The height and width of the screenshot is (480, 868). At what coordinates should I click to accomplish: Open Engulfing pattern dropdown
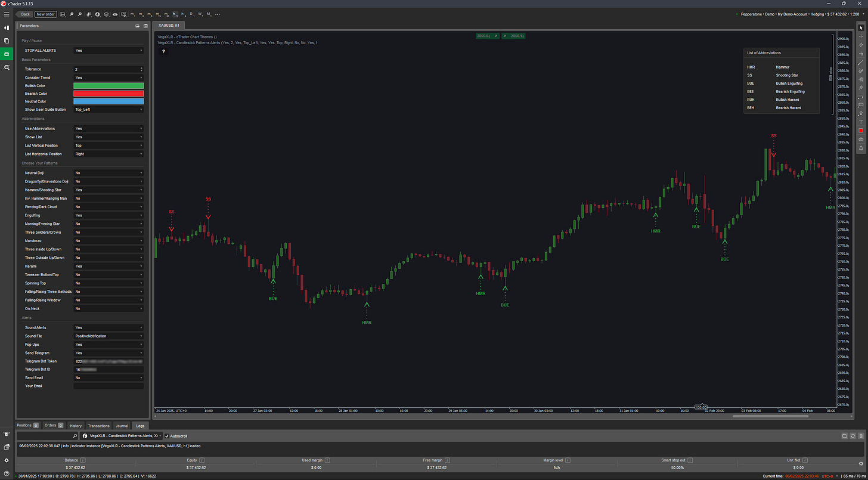(108, 215)
